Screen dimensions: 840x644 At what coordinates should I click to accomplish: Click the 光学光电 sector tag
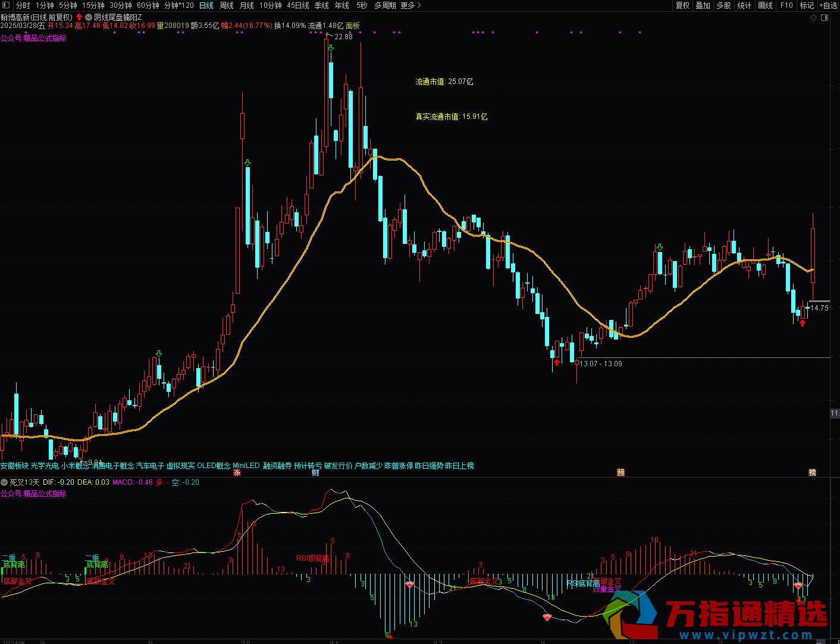click(45, 466)
